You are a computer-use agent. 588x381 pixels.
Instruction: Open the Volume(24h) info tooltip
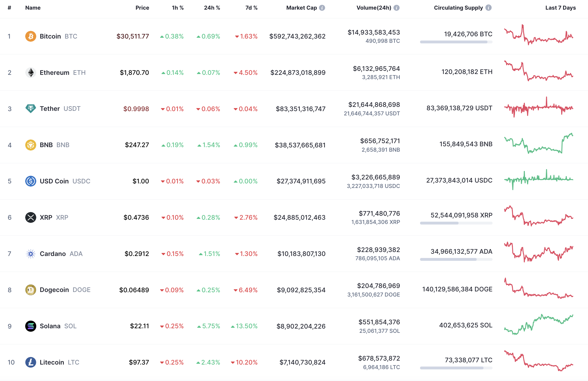tap(397, 8)
